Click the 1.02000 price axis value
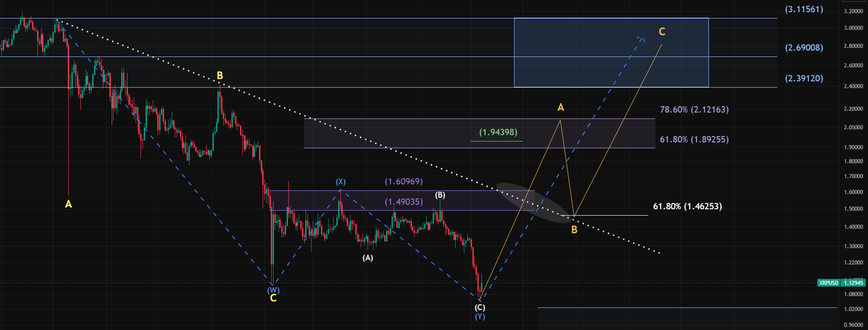Image resolution: width=868 pixels, height=330 pixels. [854, 310]
